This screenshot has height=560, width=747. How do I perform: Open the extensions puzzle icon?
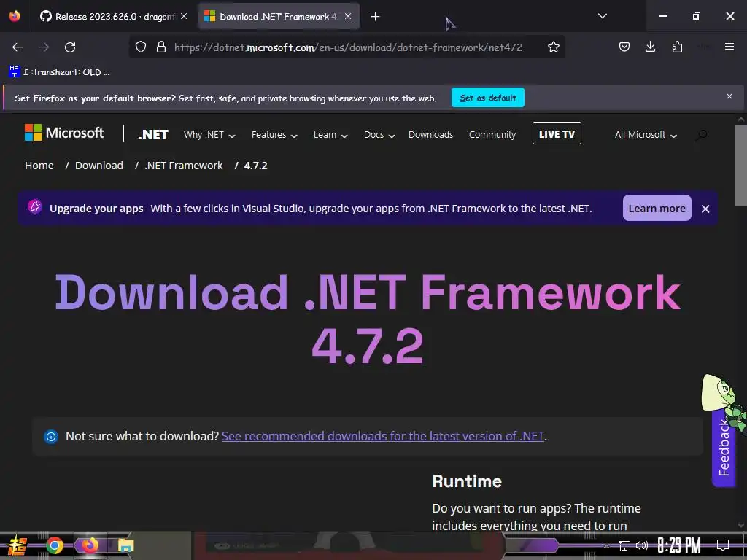pos(677,47)
